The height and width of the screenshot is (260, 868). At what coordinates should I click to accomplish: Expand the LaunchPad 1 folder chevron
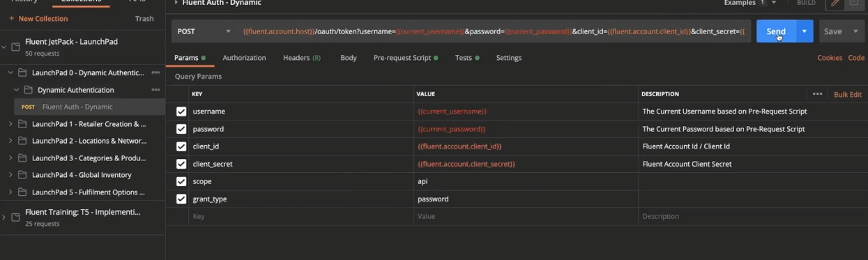(10, 124)
